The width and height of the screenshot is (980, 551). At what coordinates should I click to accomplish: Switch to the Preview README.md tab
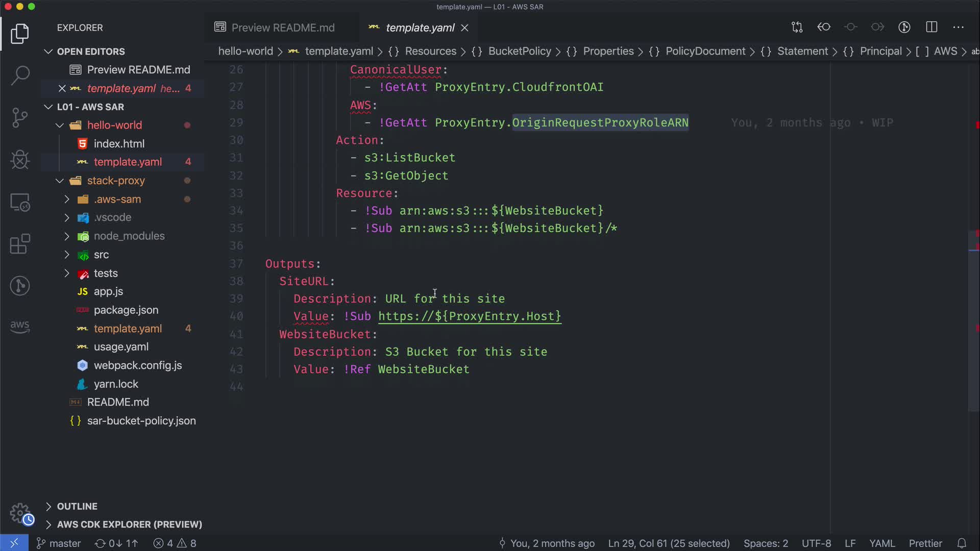click(x=283, y=28)
